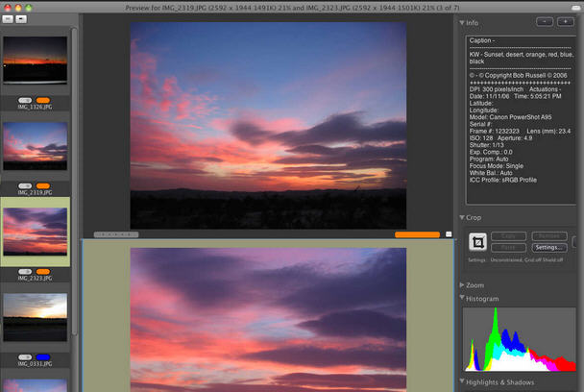Click the bottom sunset preview image

pos(268,320)
